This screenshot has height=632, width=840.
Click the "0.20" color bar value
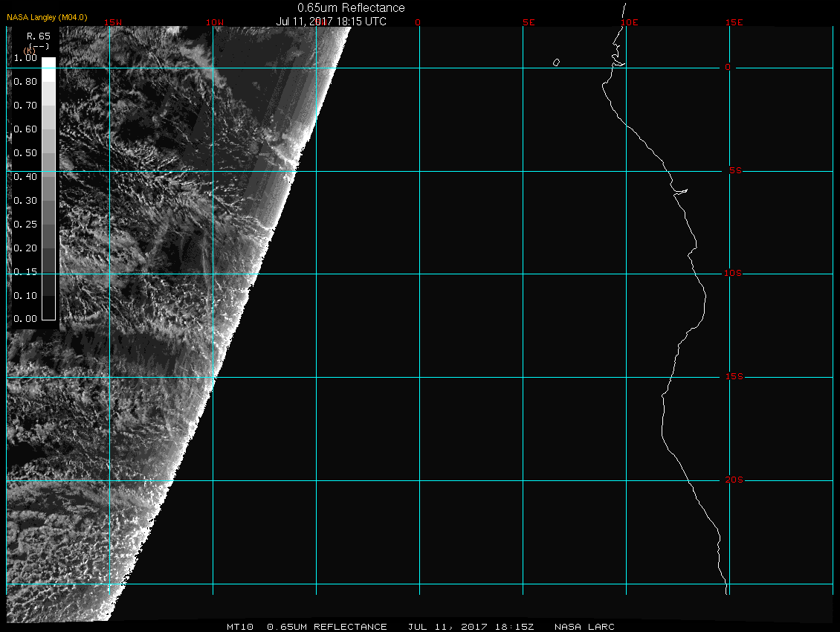(25, 248)
